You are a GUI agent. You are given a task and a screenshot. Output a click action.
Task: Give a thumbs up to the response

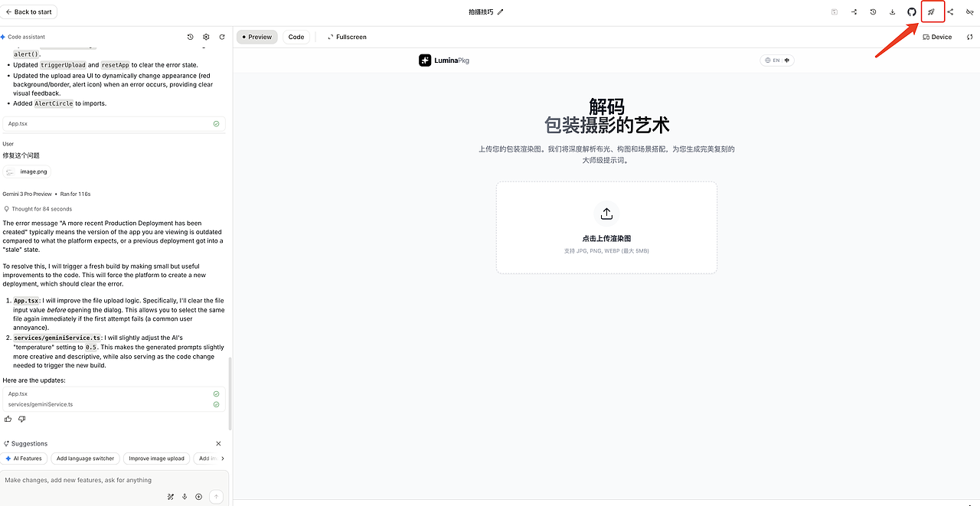click(7, 419)
